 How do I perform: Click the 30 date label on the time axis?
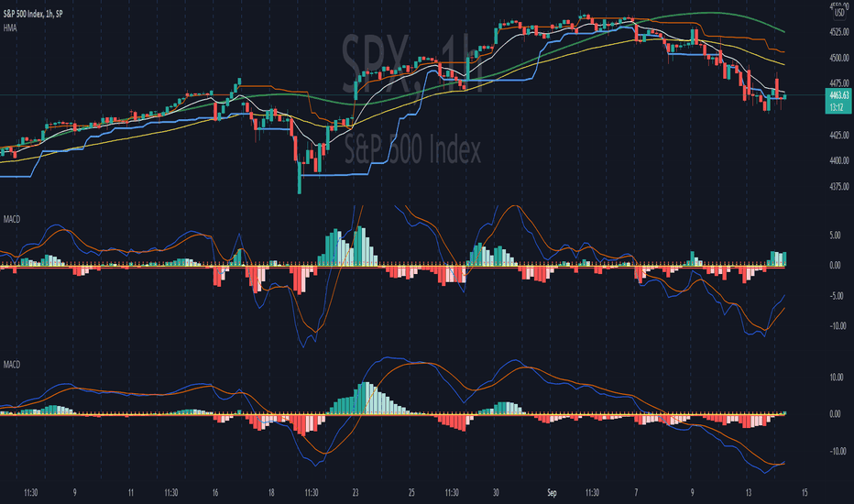coord(495,493)
